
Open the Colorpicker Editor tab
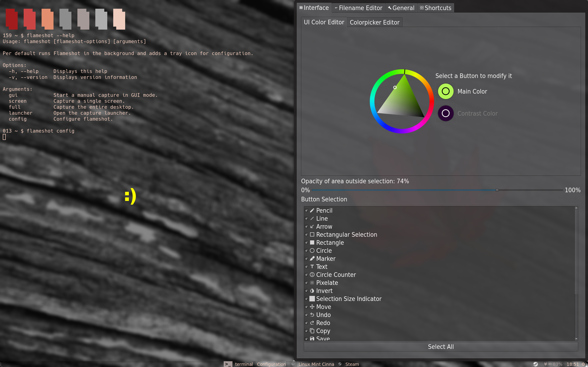click(x=374, y=22)
